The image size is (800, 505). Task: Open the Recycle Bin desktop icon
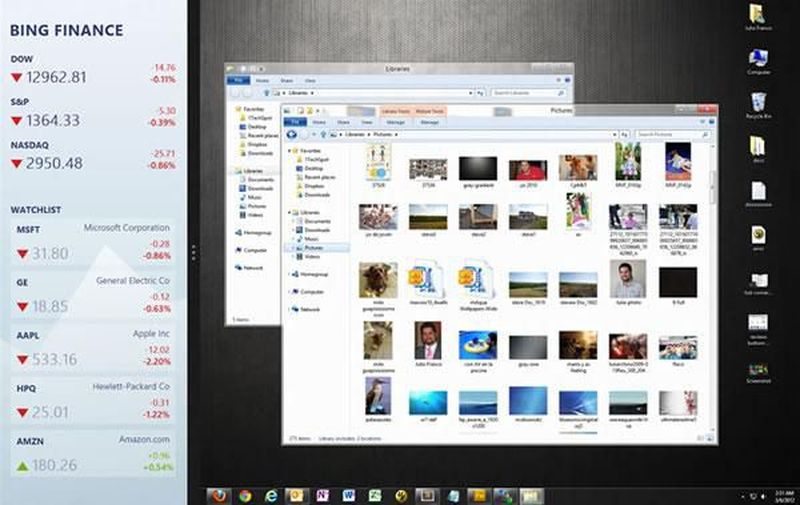(x=758, y=102)
